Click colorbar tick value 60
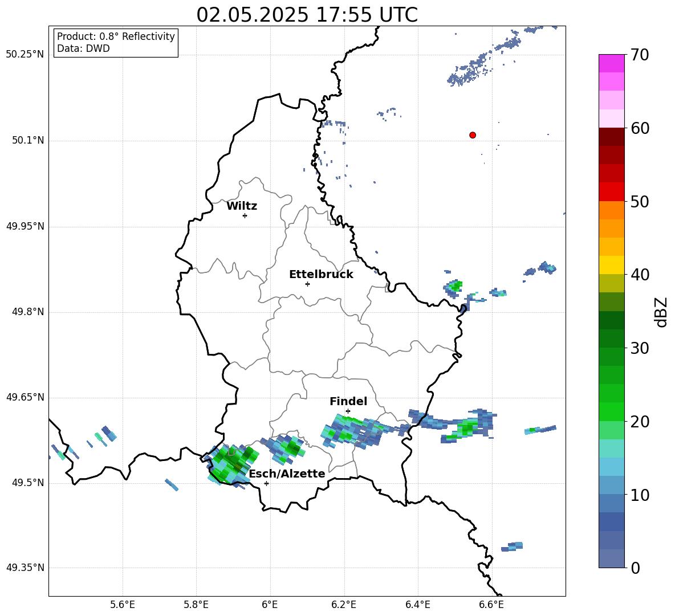The width and height of the screenshot is (675, 616). pos(640,128)
